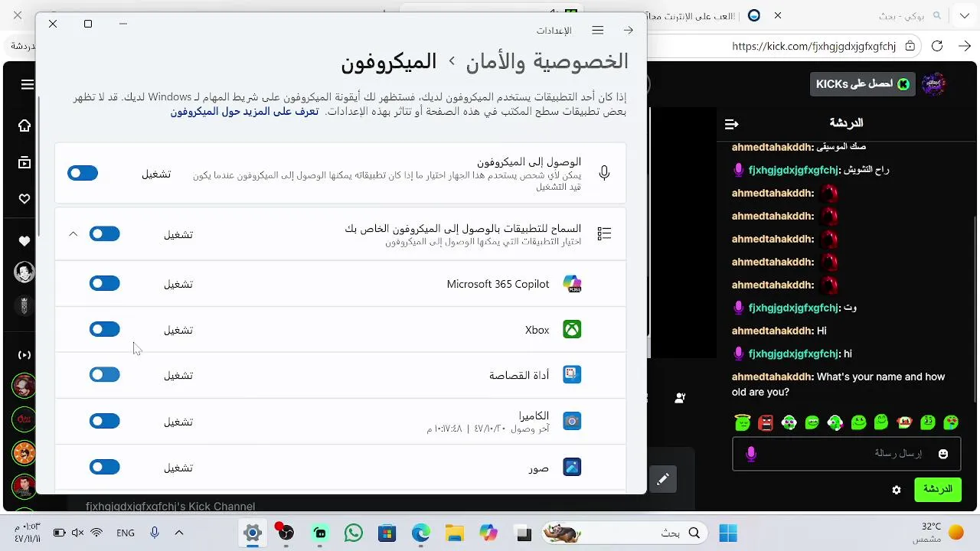Image resolution: width=980 pixels, height=551 pixels.
Task: Open File Explorer from taskbar
Action: 455,533
